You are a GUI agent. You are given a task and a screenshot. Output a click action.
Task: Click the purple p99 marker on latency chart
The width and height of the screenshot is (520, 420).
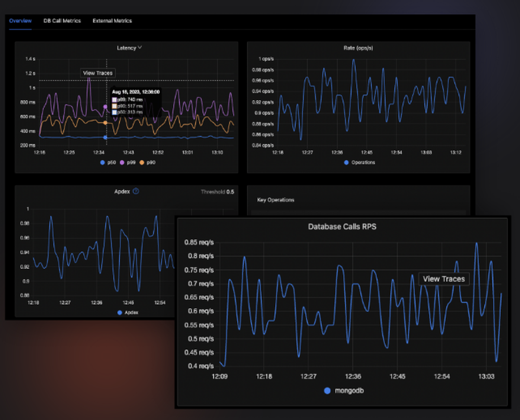click(x=106, y=107)
